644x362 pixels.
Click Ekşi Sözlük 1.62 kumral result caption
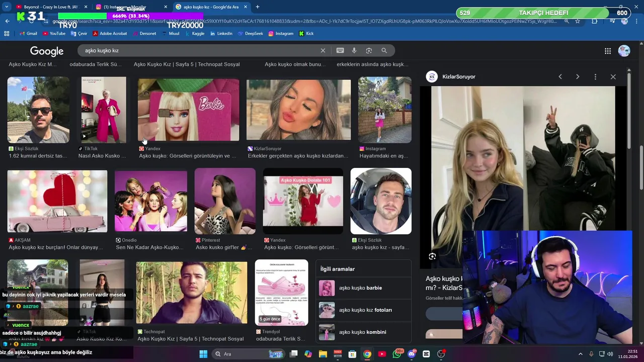click(38, 156)
